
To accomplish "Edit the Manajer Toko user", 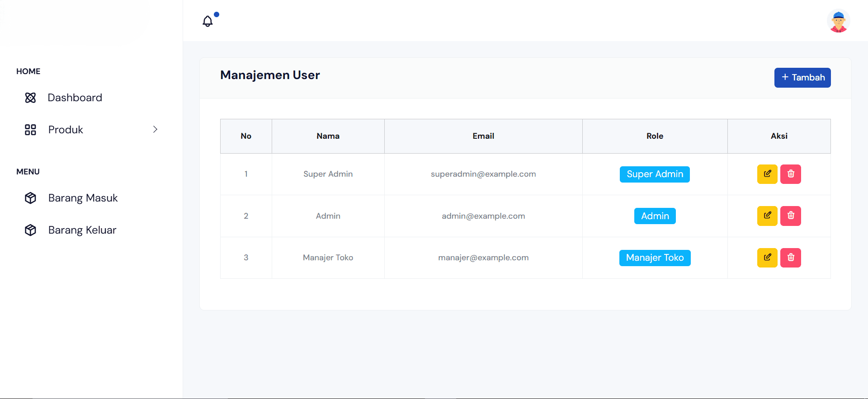I will click(767, 258).
